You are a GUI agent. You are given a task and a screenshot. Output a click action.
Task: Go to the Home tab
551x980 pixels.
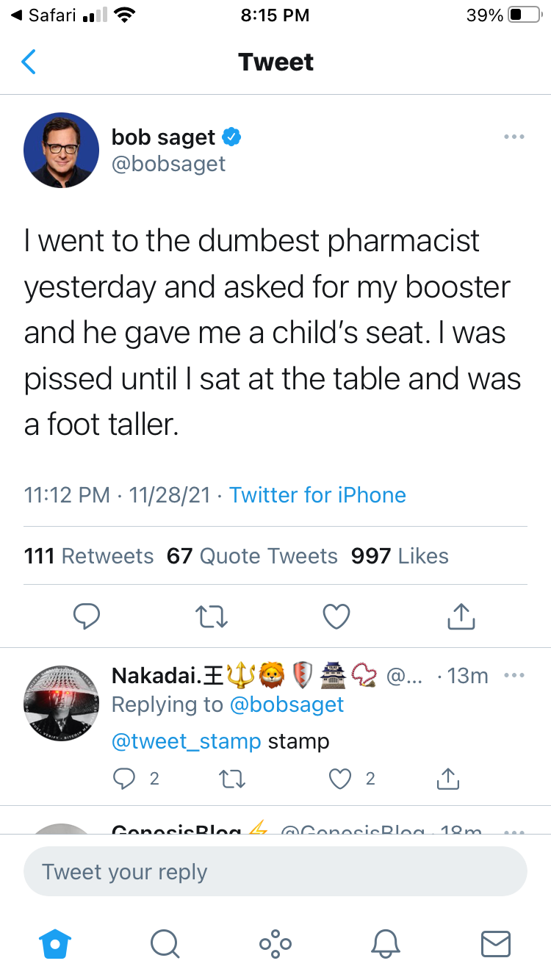(56, 944)
